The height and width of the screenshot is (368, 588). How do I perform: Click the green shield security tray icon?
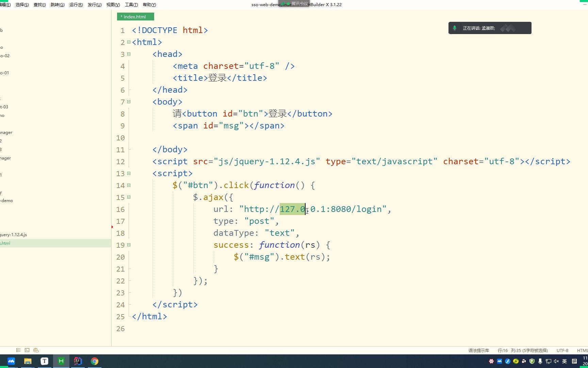(532, 361)
